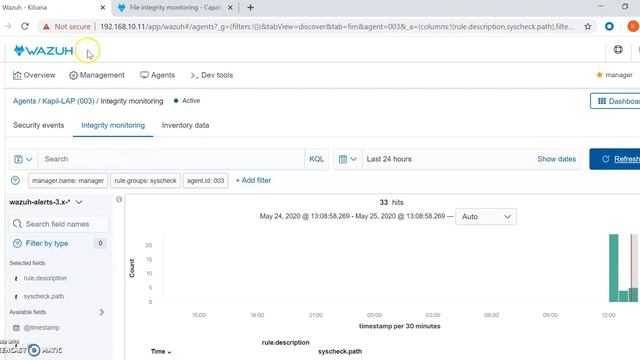Click the Refresh button
Screen dimensions: 640x360
[x=615, y=159]
